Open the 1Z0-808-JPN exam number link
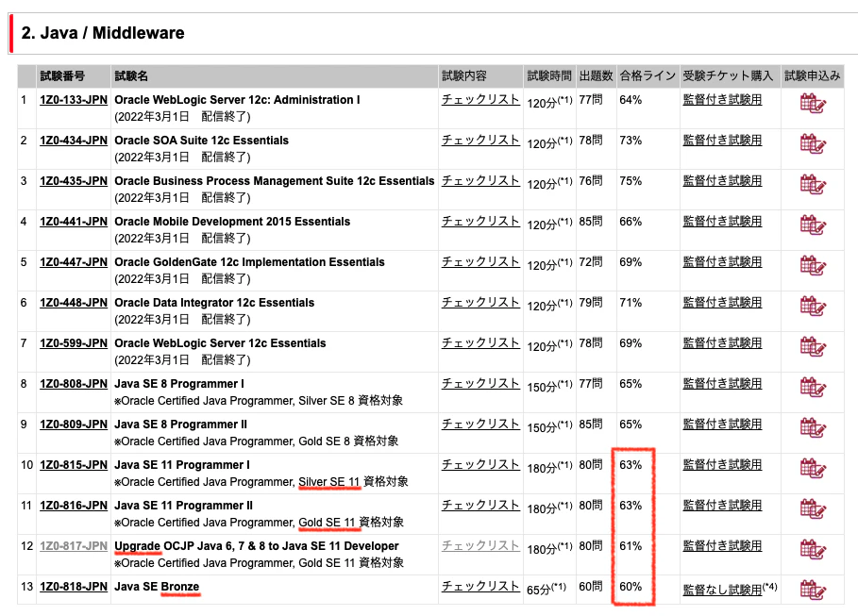 tap(74, 384)
